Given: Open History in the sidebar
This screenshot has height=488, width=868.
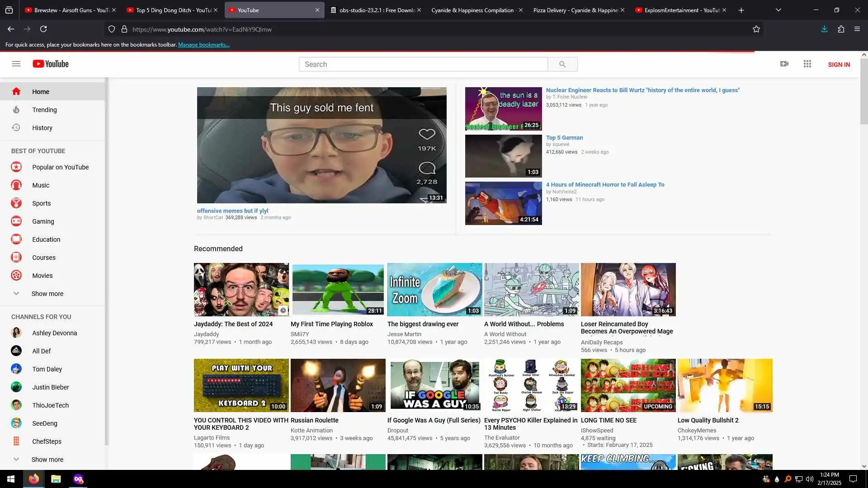Looking at the screenshot, I should (42, 128).
